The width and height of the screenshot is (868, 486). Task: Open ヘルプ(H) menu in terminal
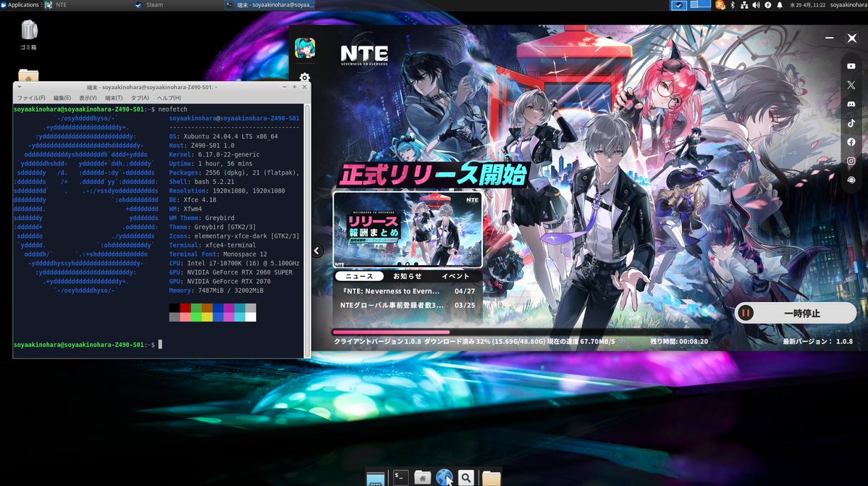[x=169, y=98]
